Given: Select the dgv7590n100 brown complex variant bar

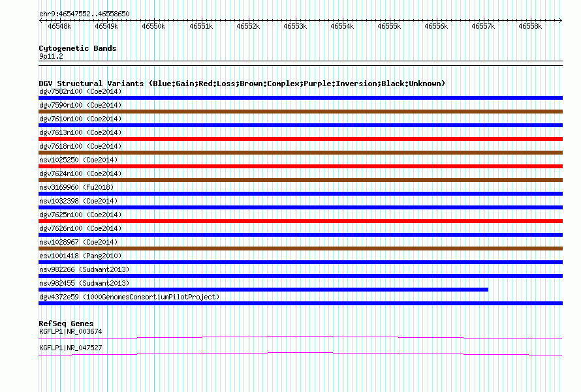Looking at the screenshot, I should [x=300, y=112].
